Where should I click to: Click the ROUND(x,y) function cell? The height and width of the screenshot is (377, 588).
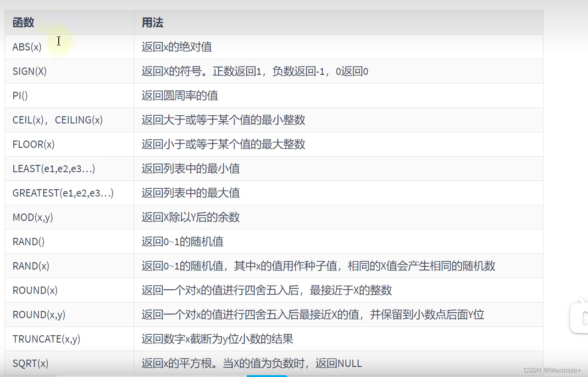click(x=69, y=315)
